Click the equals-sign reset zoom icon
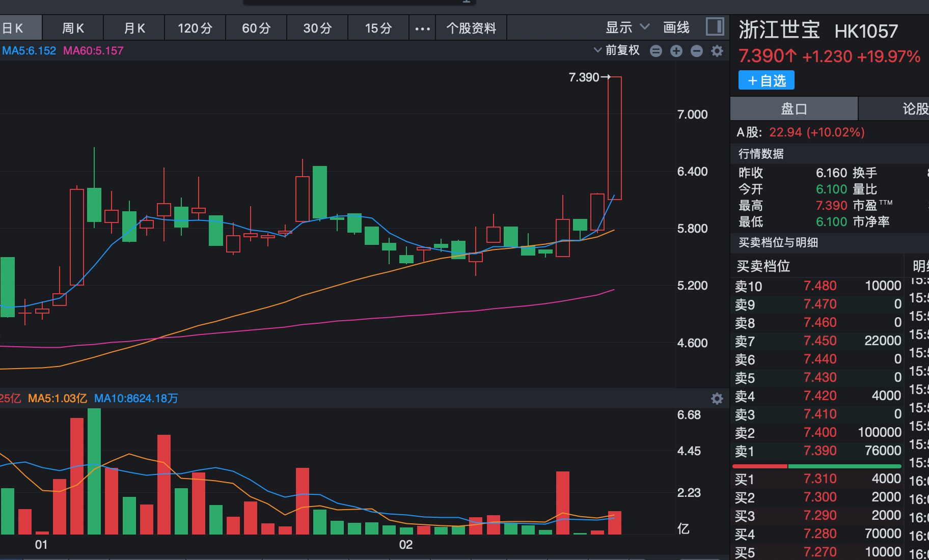The height and width of the screenshot is (560, 929). pos(656,51)
